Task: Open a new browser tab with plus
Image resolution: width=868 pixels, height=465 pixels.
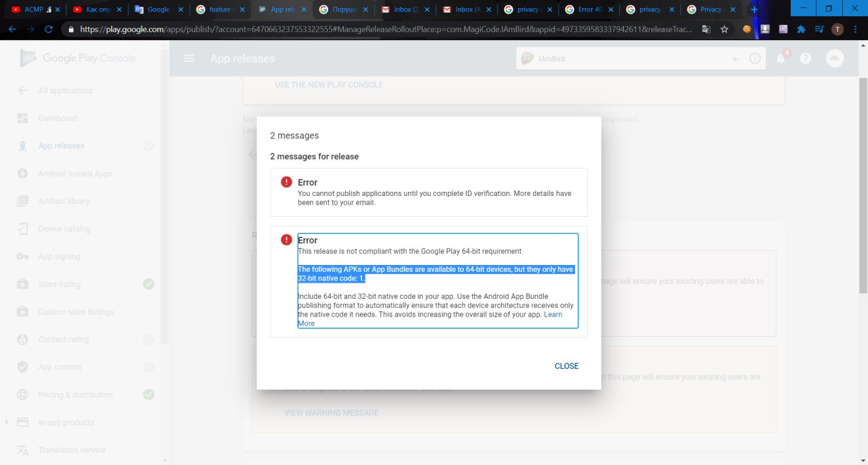Action: click(754, 9)
